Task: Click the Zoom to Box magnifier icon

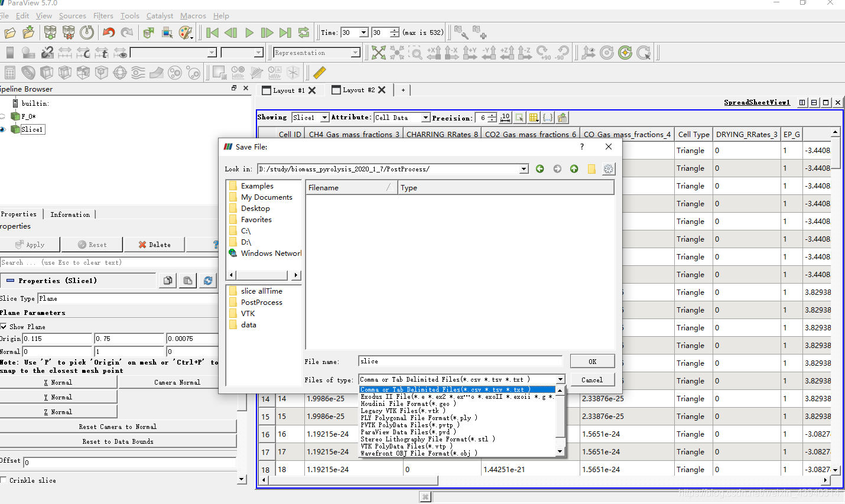Action: click(x=415, y=53)
